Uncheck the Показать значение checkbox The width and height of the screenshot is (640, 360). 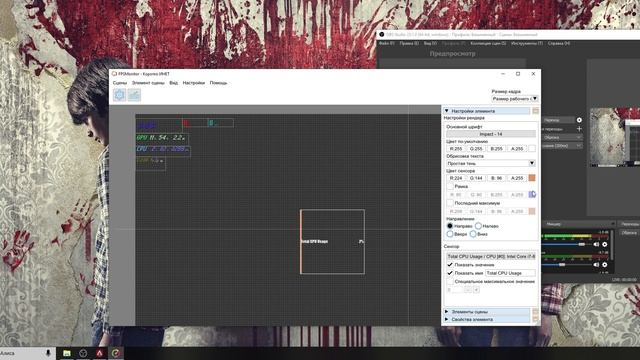(x=450, y=264)
